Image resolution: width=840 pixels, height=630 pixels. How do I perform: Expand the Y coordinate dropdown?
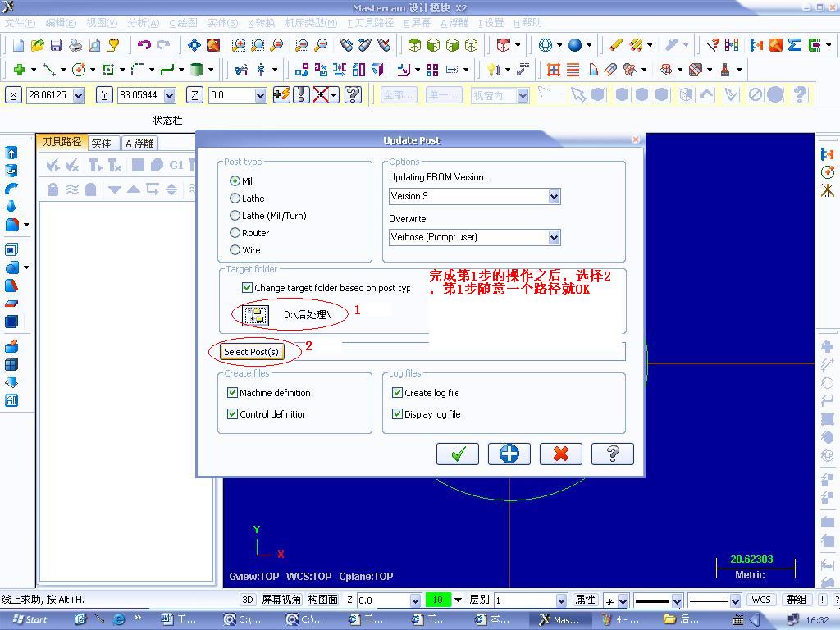170,95
